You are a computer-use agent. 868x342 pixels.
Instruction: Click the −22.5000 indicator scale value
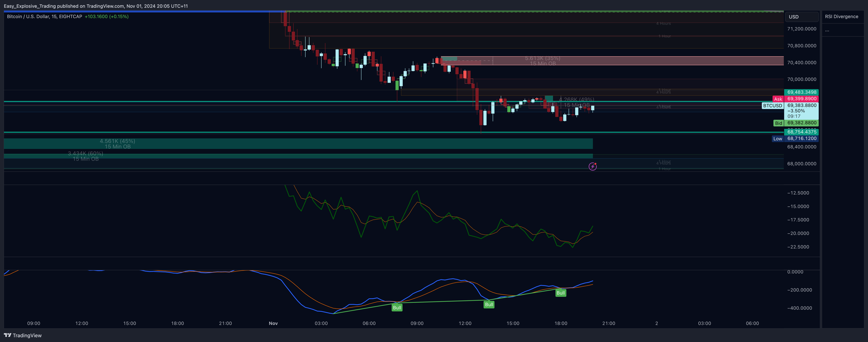pyautogui.click(x=798, y=247)
